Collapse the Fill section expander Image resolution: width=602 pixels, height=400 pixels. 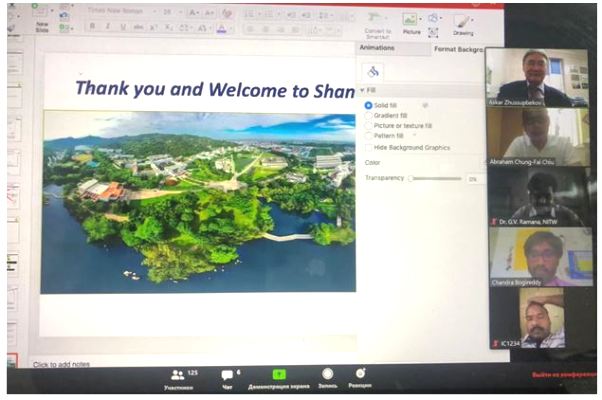(362, 90)
